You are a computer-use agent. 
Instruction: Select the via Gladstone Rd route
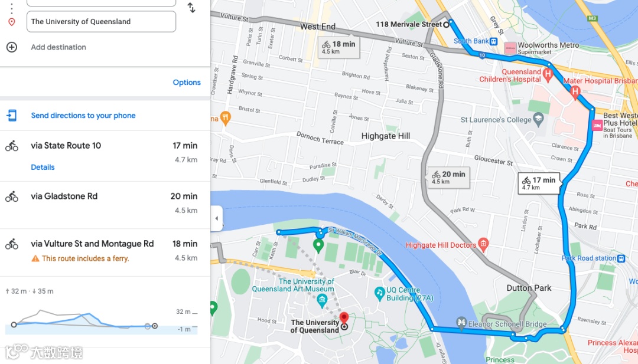coord(105,205)
